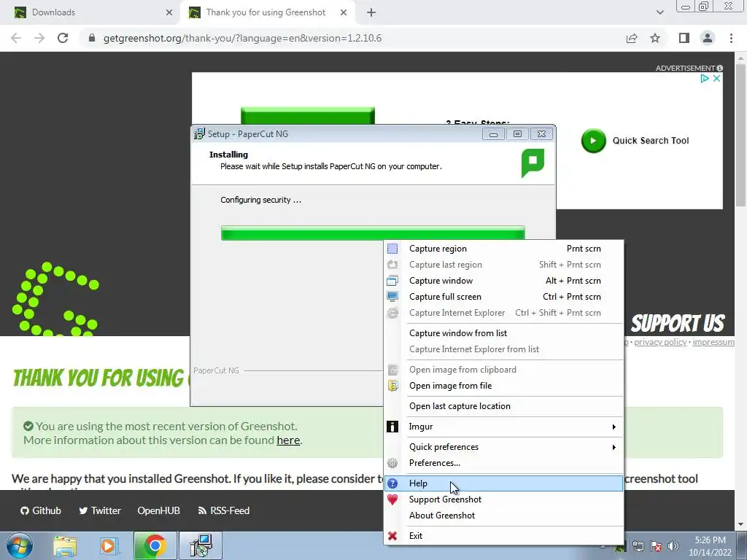This screenshot has height=560, width=747.
Task: Click the Capture window icon
Action: pos(392,281)
